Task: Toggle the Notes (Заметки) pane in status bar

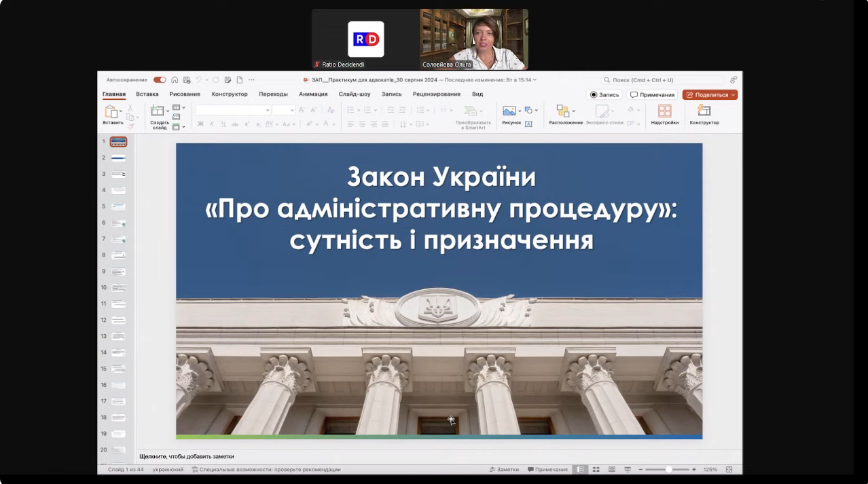Action: click(x=504, y=469)
